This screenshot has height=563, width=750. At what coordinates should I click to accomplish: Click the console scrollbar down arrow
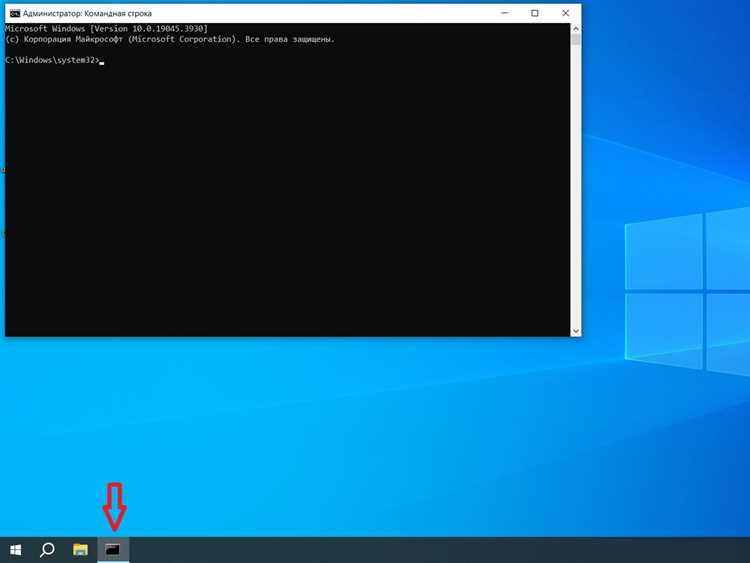[x=575, y=331]
